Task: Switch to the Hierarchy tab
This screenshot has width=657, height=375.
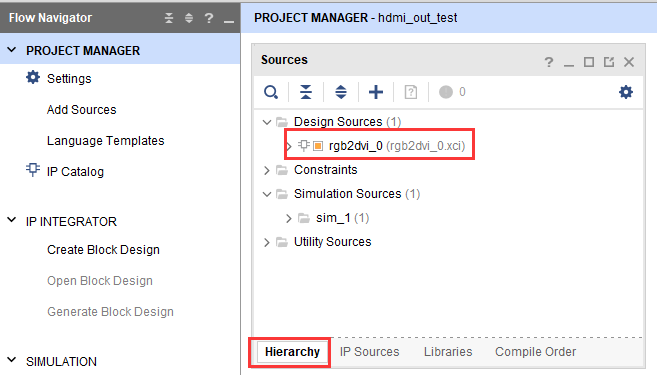Action: click(292, 352)
